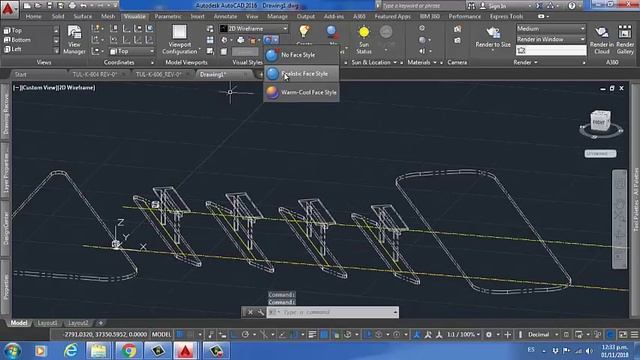Switch to TUL-K-604 REV-0 drawing tab

click(x=95, y=74)
